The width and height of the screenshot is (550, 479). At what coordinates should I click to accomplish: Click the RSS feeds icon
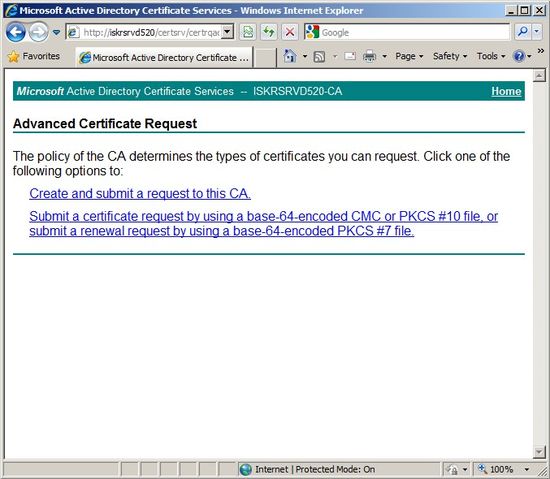pos(319,56)
